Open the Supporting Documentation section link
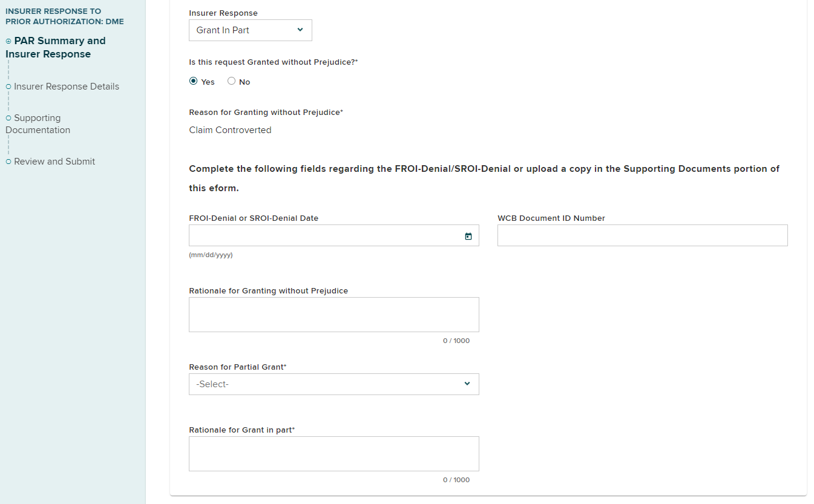Image resolution: width=814 pixels, height=504 pixels. [x=38, y=124]
